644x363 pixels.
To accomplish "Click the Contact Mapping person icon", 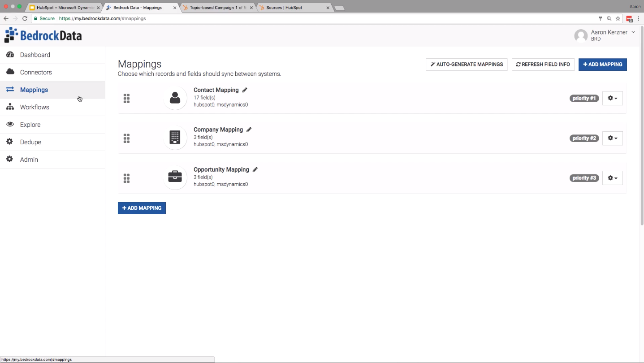I will click(175, 98).
